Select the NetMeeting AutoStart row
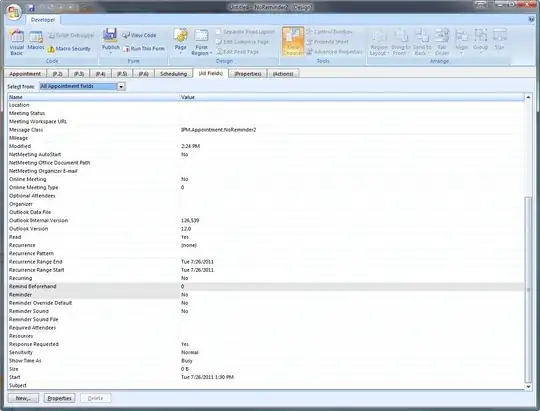This screenshot has height=411, width=540. pos(266,154)
